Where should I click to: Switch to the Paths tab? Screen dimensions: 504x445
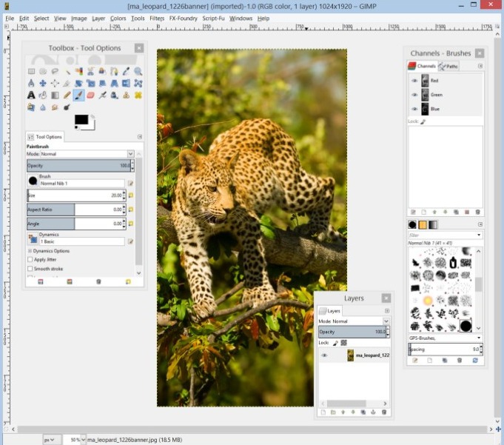tap(448, 66)
